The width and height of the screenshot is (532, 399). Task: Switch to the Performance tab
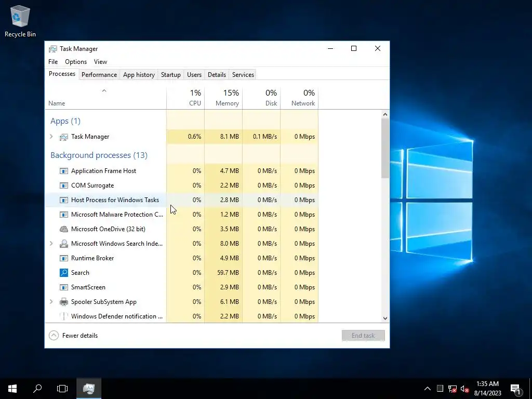tap(99, 75)
